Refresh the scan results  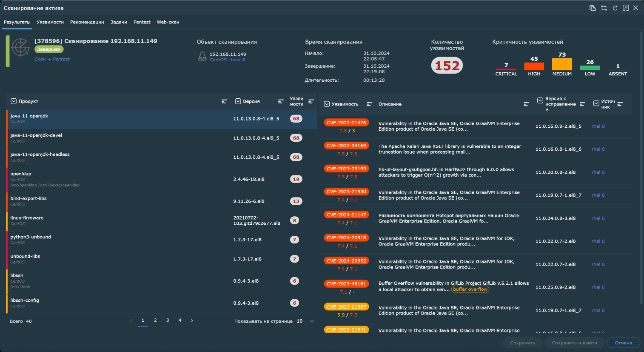coord(615,8)
